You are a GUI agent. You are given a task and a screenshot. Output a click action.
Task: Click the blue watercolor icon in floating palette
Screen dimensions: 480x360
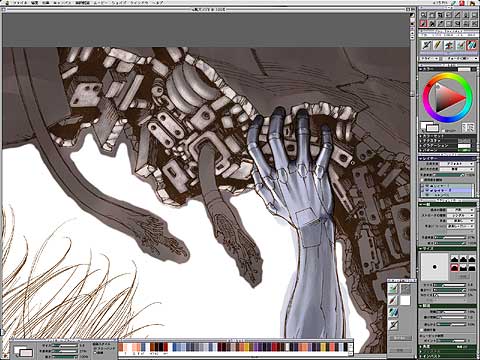393,312
